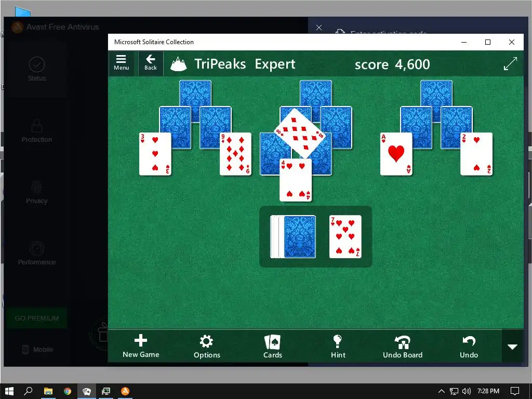Toggle fullscreen with the expand arrows icon

pos(510,63)
